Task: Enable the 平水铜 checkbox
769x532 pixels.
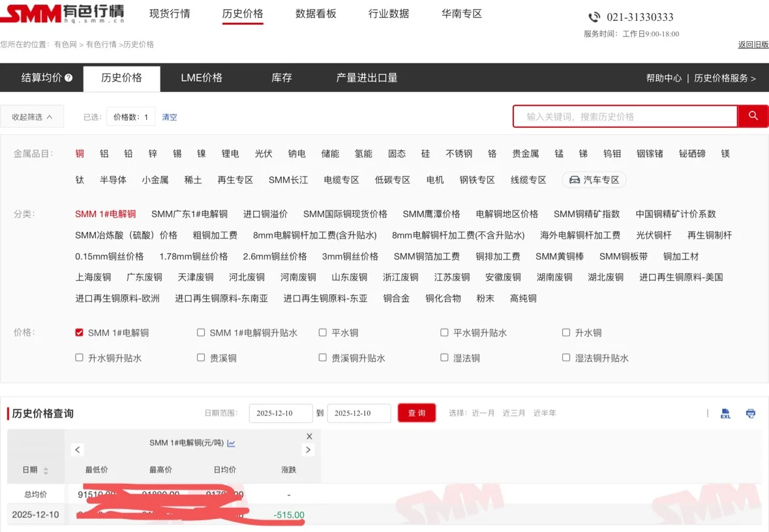Action: pyautogui.click(x=322, y=332)
